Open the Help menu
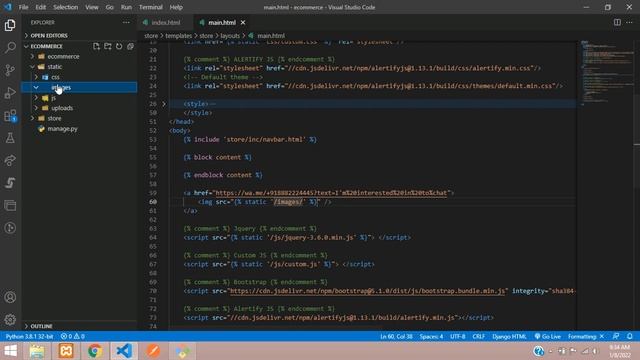The height and width of the screenshot is (360, 640). pos(176,7)
